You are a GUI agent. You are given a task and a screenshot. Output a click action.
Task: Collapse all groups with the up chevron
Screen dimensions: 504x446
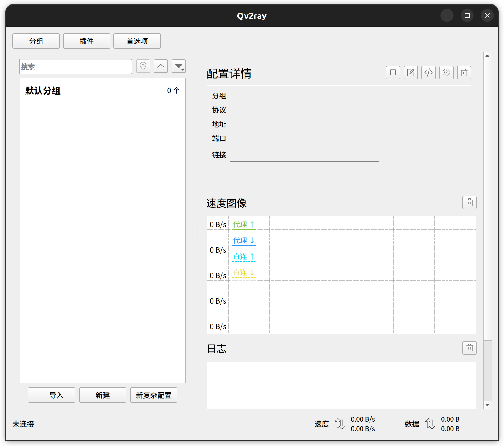coord(161,66)
